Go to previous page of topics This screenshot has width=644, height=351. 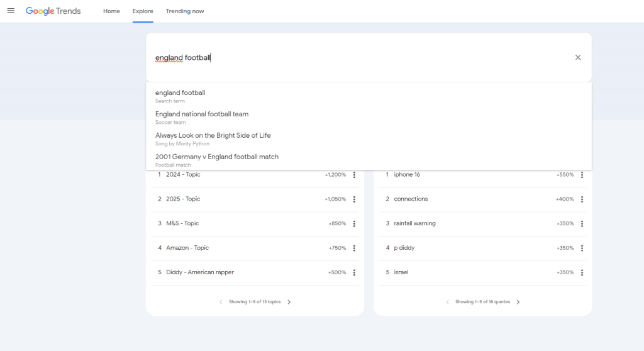click(221, 302)
